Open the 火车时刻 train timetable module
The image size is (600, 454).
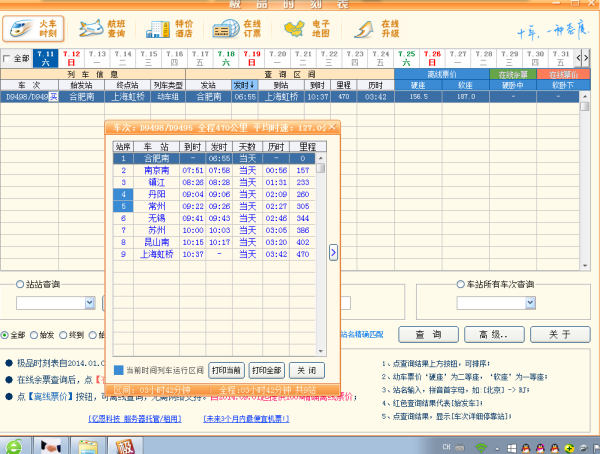point(33,29)
